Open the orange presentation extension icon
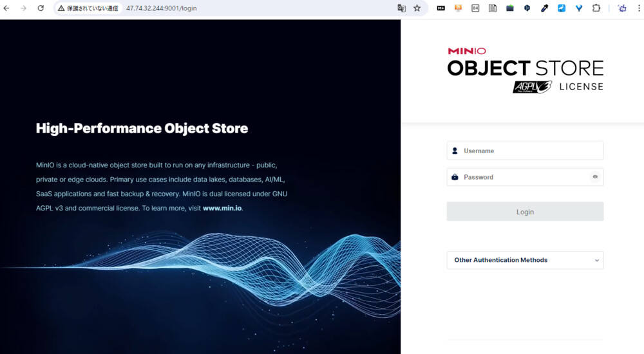This screenshot has height=354, width=644. [458, 8]
